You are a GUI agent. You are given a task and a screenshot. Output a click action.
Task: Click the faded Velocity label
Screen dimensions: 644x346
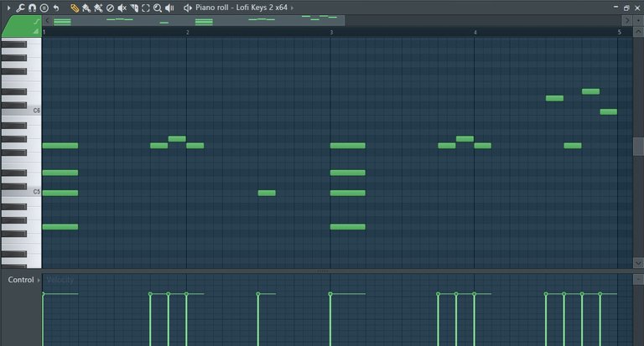(x=60, y=280)
